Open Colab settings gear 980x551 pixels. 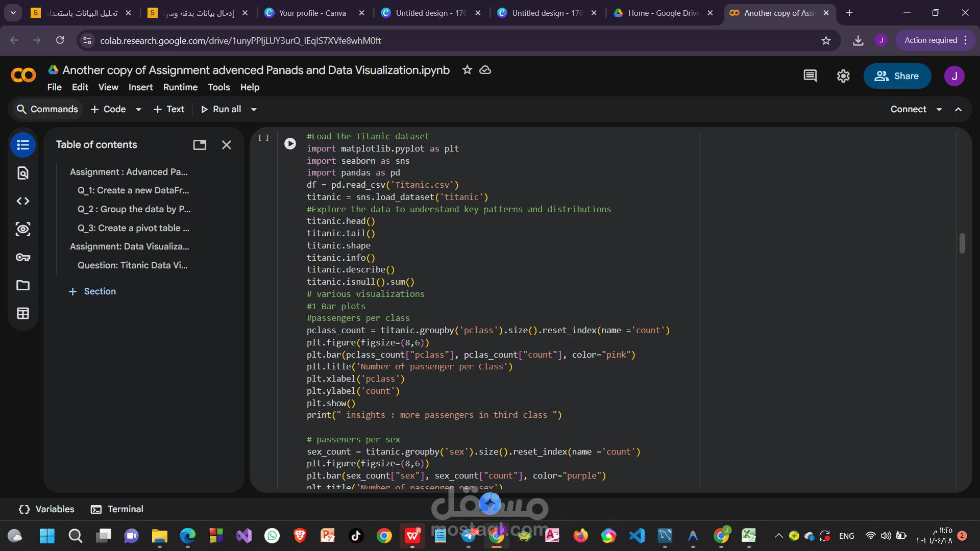click(843, 76)
